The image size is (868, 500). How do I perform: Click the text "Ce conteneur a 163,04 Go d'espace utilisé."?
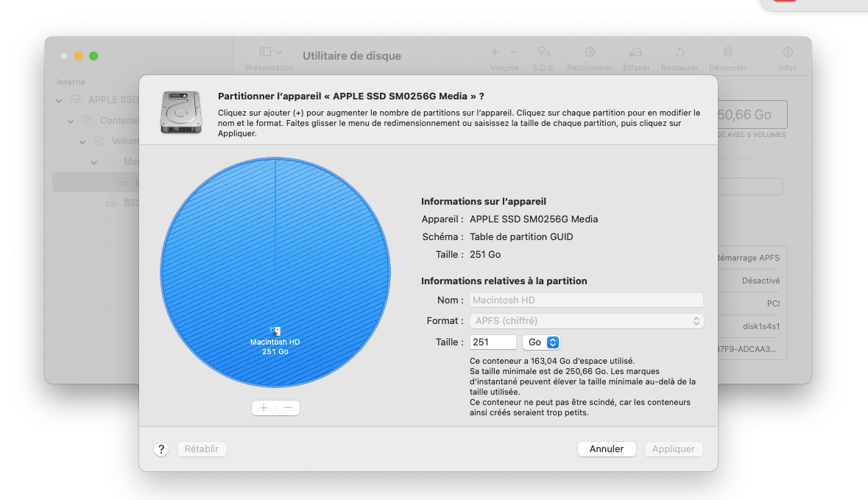[x=552, y=361]
